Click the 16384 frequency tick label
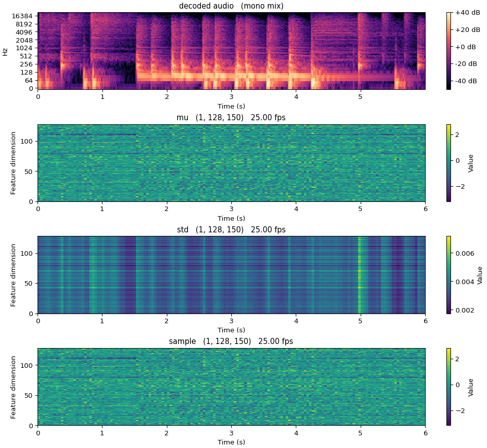The width and height of the screenshot is (487, 448). click(x=22, y=16)
